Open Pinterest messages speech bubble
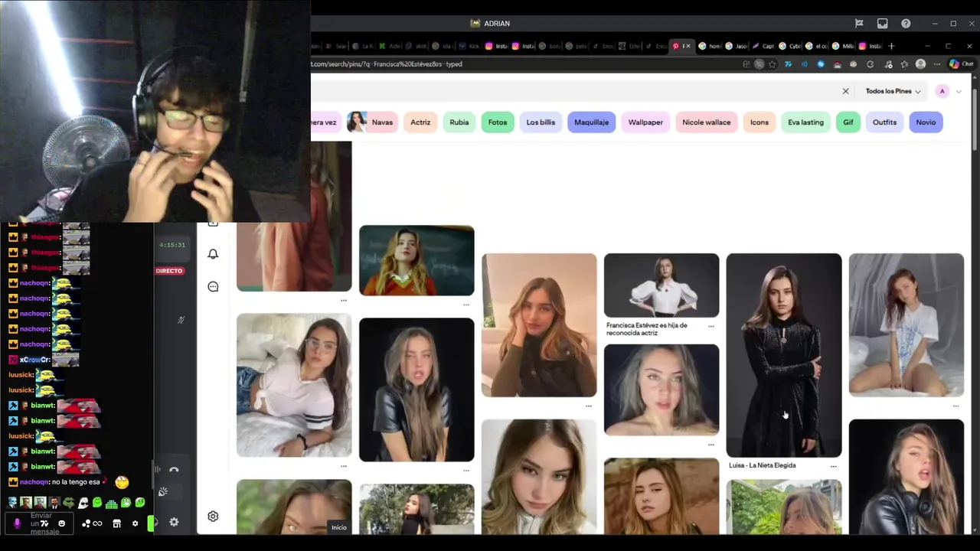 pos(213,286)
